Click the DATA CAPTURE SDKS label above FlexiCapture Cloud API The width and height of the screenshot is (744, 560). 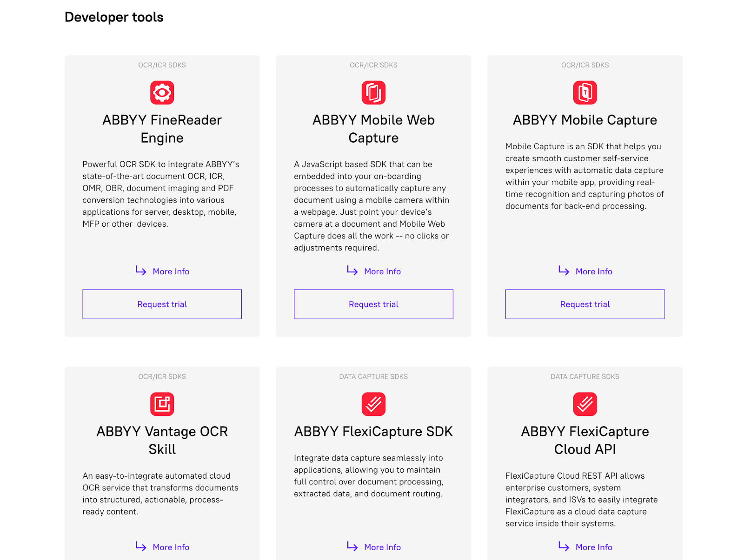(585, 376)
